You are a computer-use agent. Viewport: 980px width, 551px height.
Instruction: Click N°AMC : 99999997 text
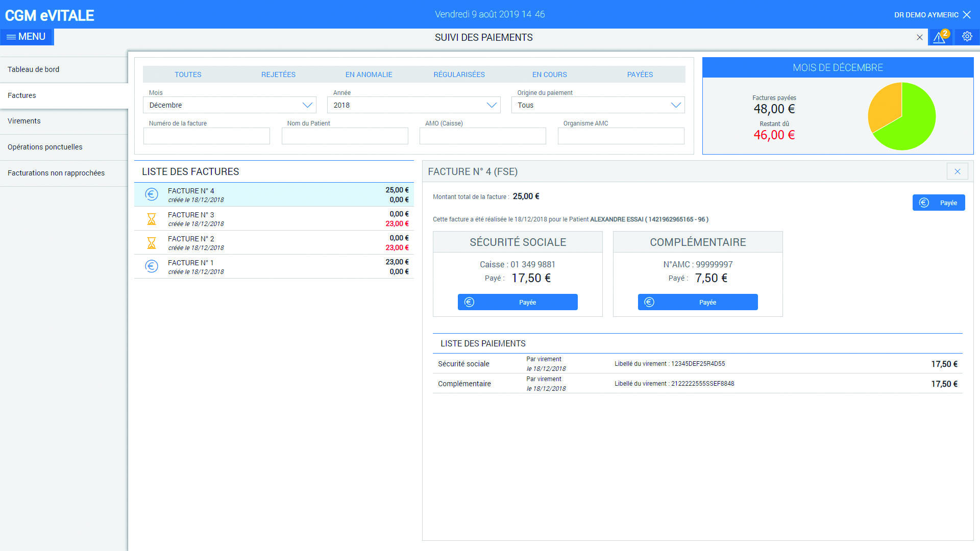pos(697,264)
